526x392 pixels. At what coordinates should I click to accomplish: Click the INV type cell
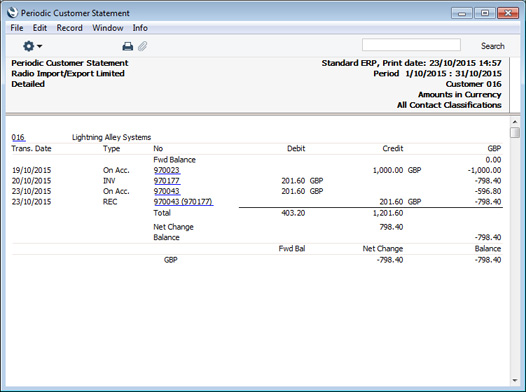tap(109, 181)
